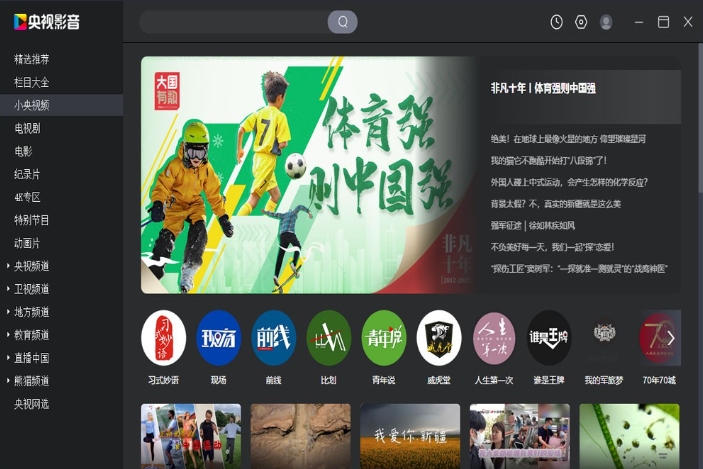Open the 人生第一次 channel icon
Image resolution: width=703 pixels, height=469 pixels.
tap(494, 338)
